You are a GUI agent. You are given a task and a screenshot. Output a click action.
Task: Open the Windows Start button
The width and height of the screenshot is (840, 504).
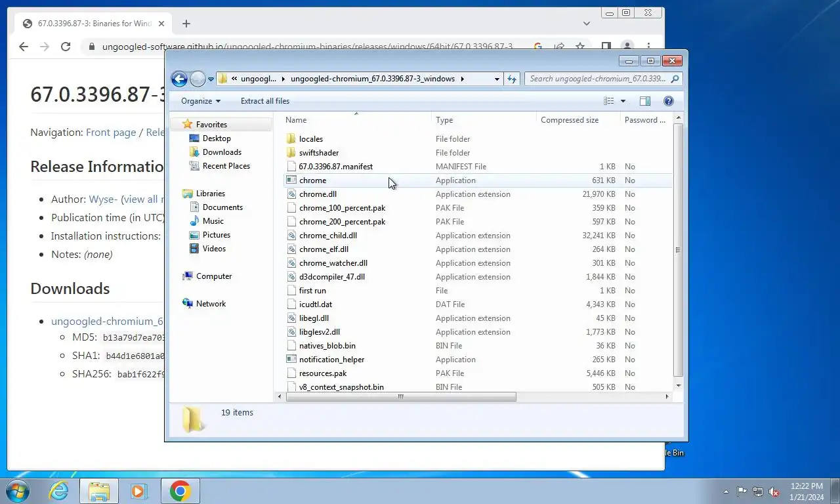18,491
